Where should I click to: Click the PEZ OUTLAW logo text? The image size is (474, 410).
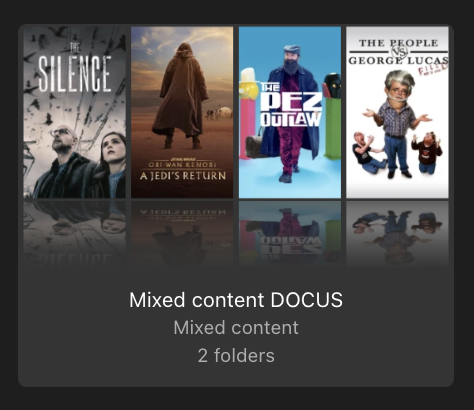pos(291,105)
